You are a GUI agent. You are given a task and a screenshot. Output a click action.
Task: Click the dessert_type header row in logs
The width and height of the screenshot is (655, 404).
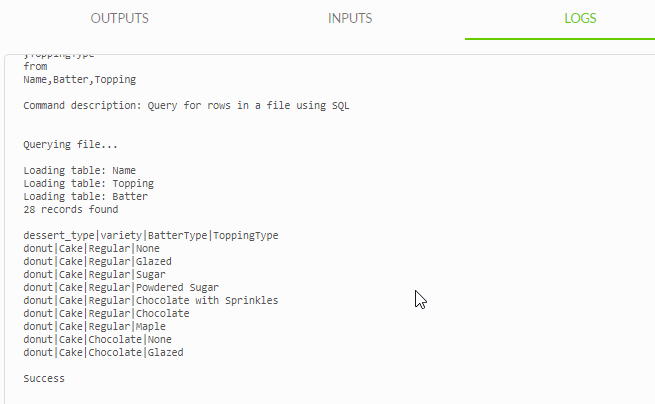pos(151,236)
